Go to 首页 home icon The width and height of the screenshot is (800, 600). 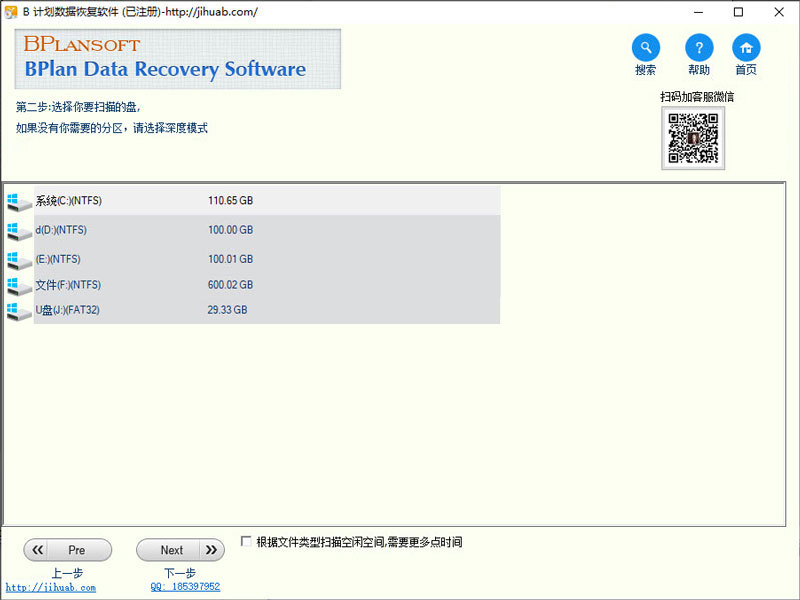(x=746, y=48)
